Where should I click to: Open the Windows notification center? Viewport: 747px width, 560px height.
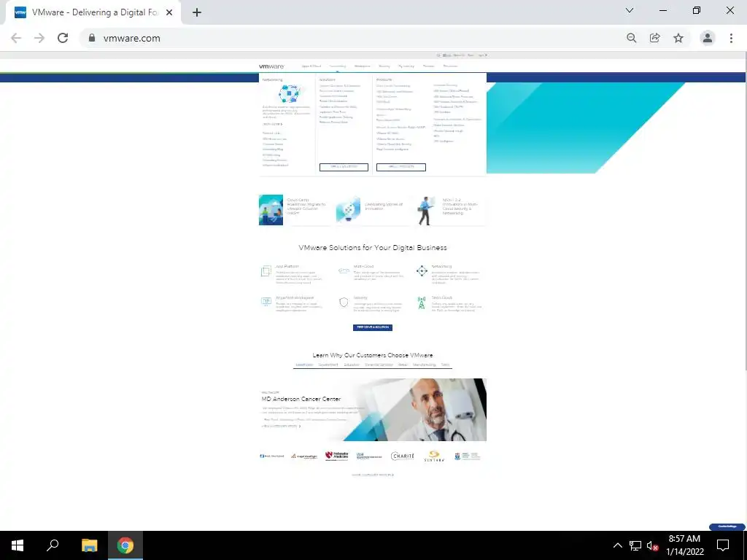click(723, 545)
